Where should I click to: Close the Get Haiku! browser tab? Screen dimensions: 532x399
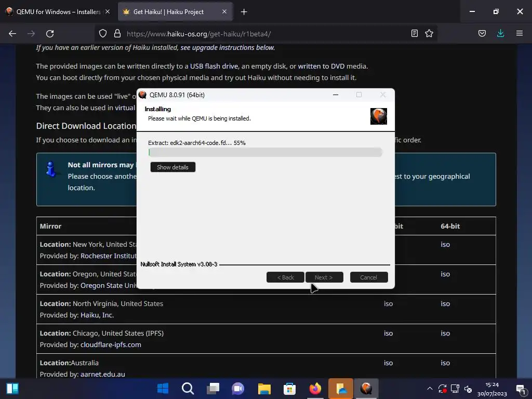point(224,11)
